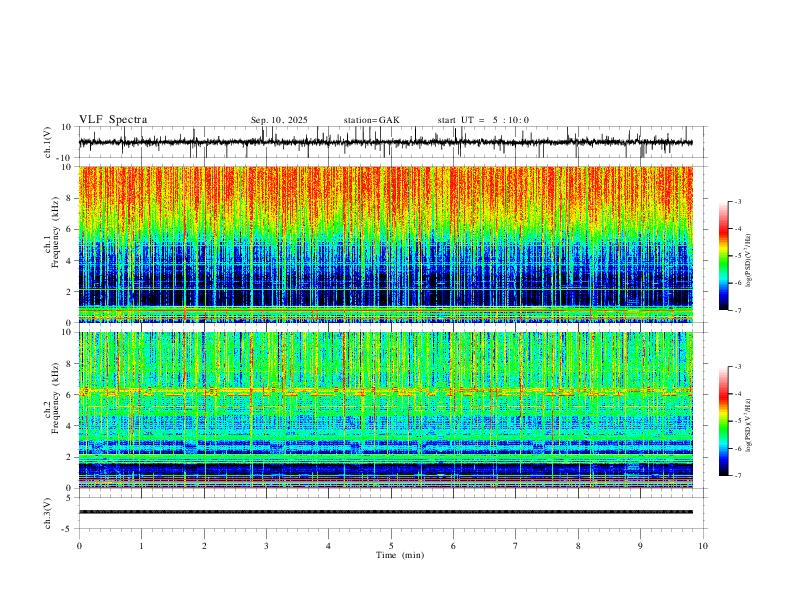Click the date "Sep. 10, 2025"

tap(279, 120)
